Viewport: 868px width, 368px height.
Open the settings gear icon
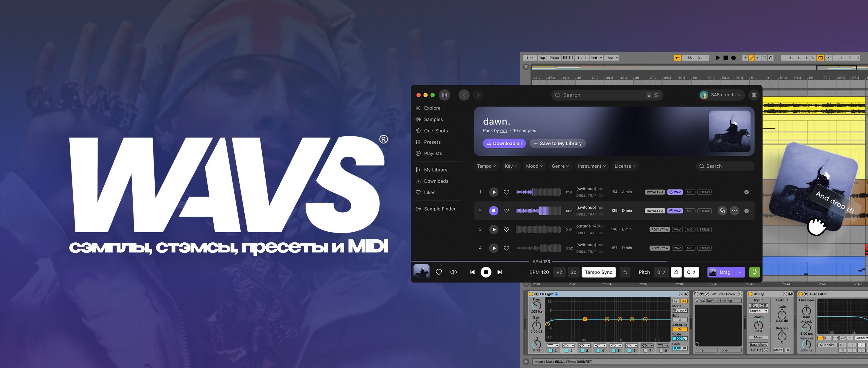[x=754, y=95]
